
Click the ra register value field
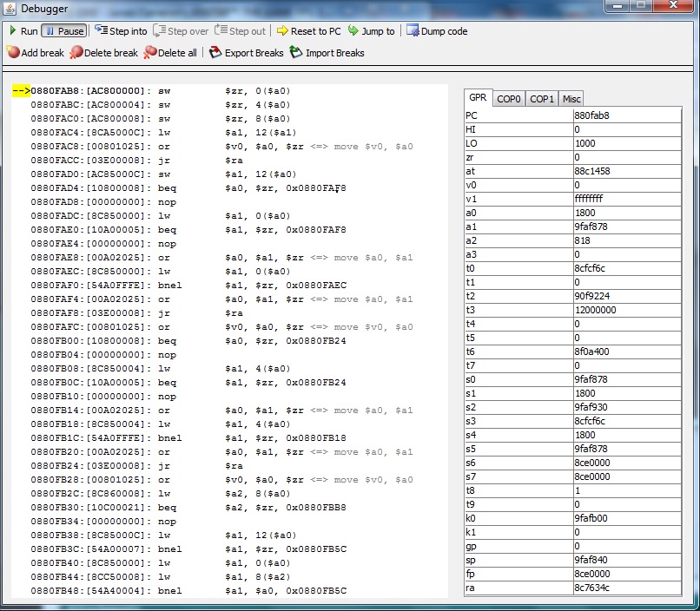pos(627,588)
